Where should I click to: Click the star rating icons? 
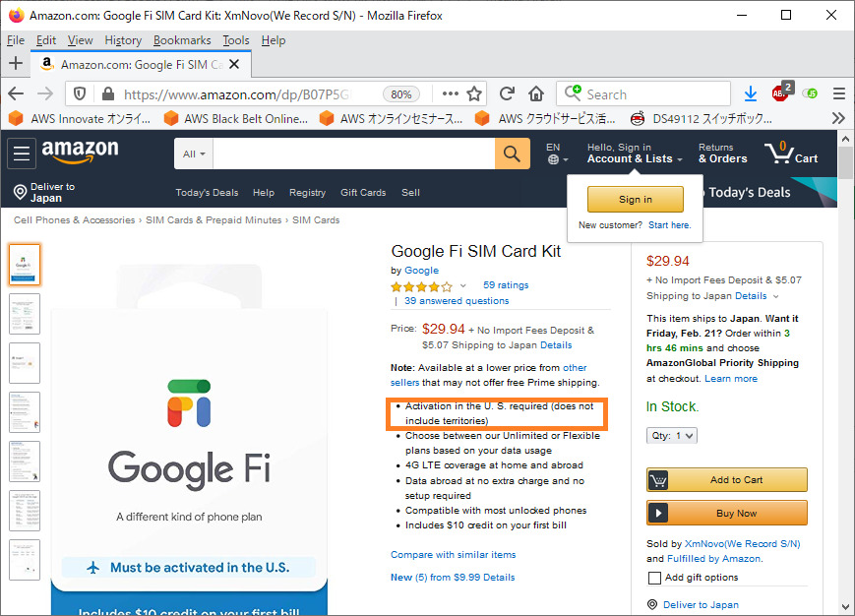(x=421, y=286)
